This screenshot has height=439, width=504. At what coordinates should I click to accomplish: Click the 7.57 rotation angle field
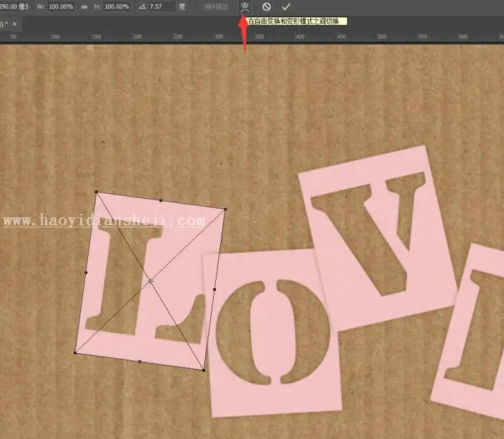pos(162,6)
